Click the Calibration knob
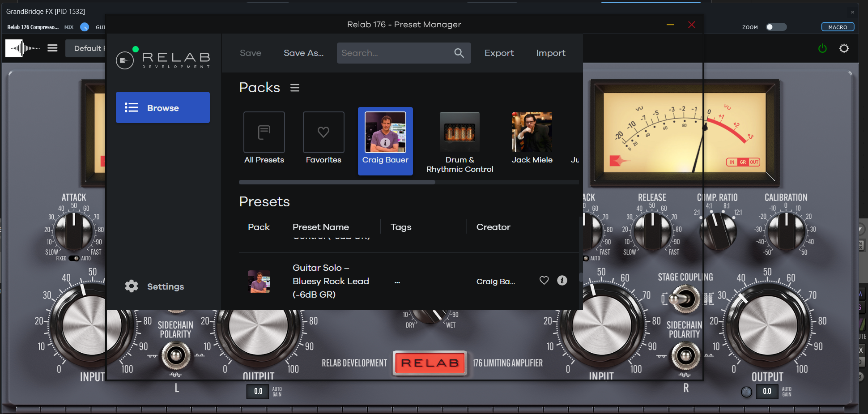The height and width of the screenshot is (414, 868). point(786,231)
